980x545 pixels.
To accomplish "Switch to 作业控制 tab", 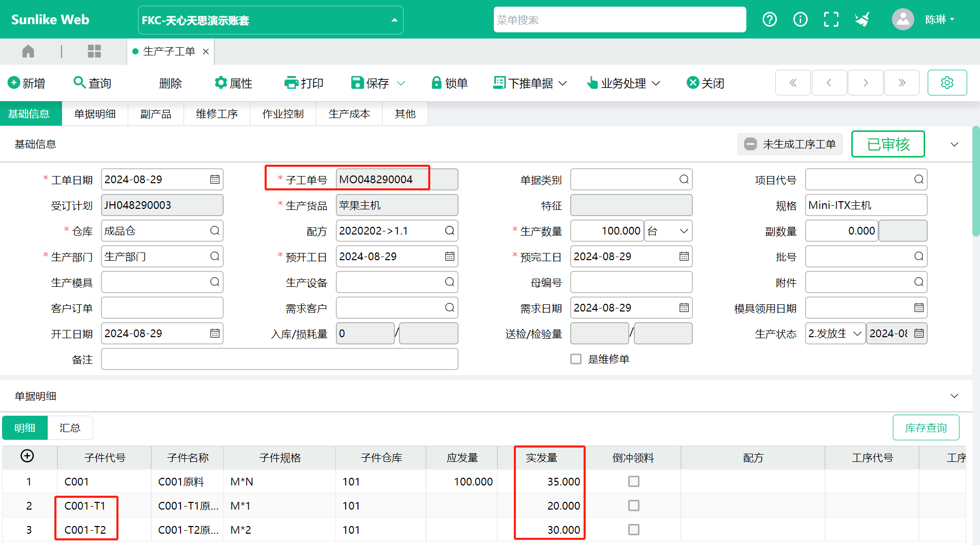I will tap(283, 114).
